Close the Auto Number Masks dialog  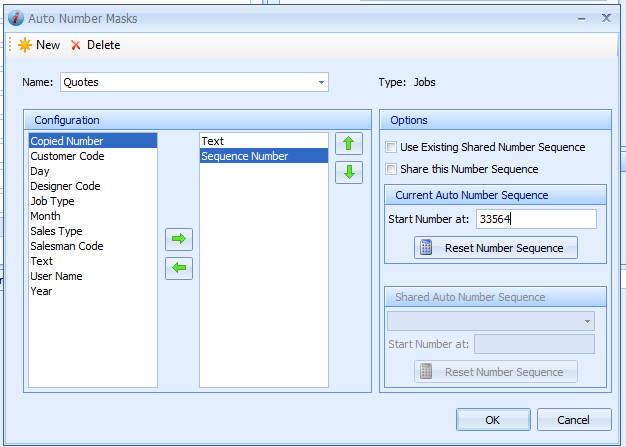(x=606, y=18)
